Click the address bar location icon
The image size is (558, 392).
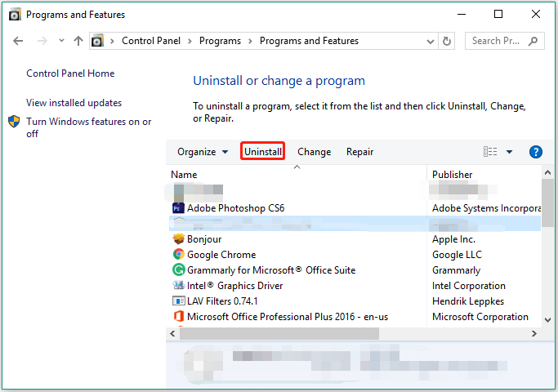[97, 41]
